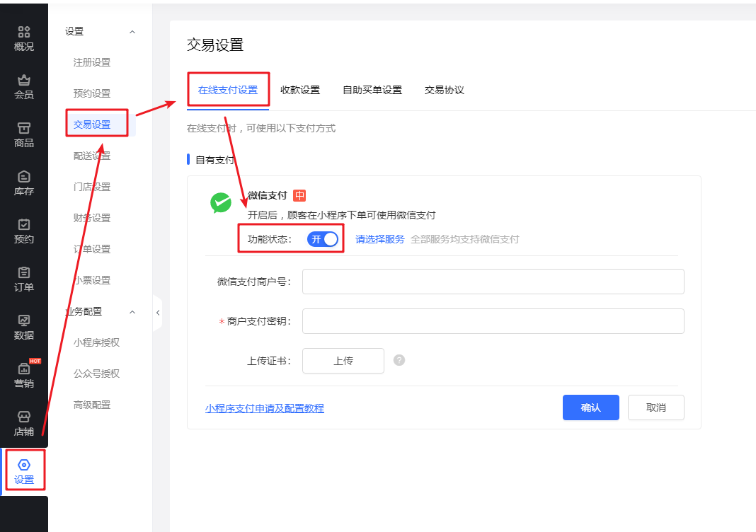Click the 交易设置 page heading

(215, 45)
